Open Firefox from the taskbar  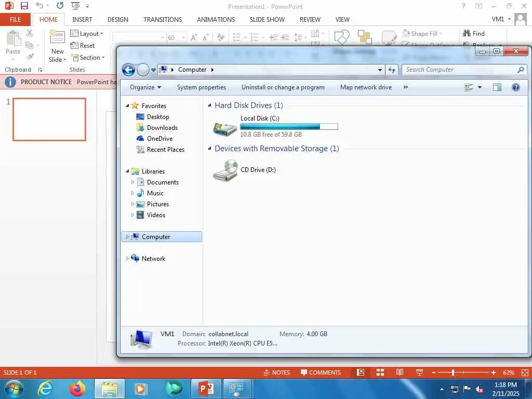(x=77, y=389)
